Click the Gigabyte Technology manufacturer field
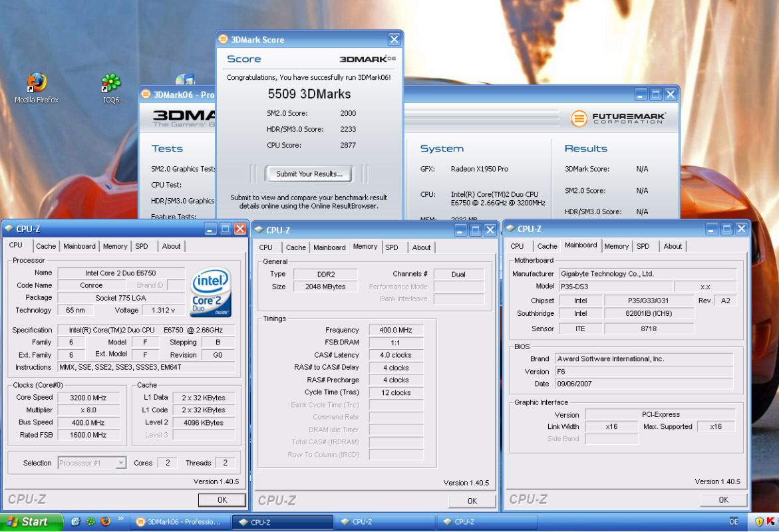The image size is (779, 532). click(x=647, y=274)
